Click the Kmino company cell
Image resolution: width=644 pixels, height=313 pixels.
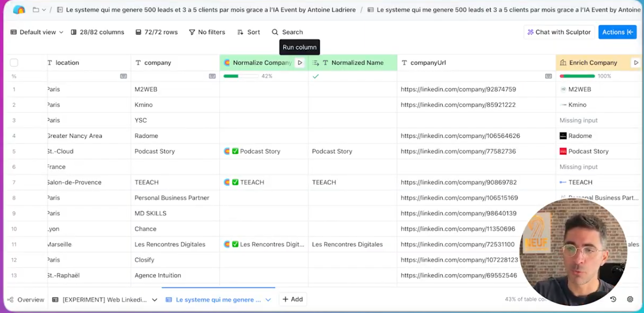coord(175,105)
